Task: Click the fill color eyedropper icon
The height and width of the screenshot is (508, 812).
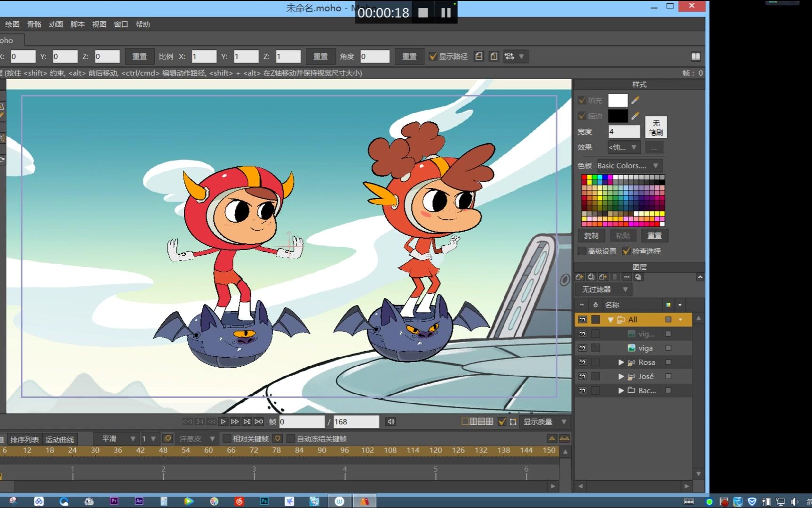Action: pos(635,100)
